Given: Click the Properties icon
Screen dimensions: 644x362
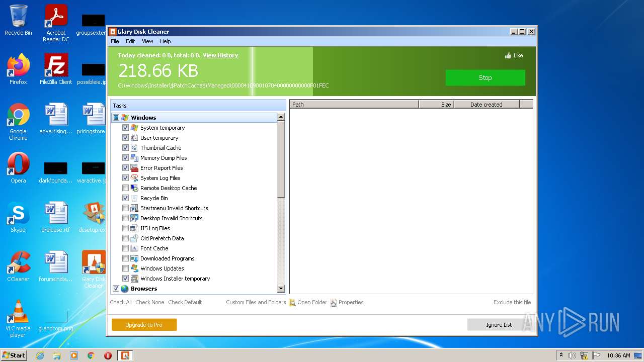Looking at the screenshot, I should click(x=334, y=303).
